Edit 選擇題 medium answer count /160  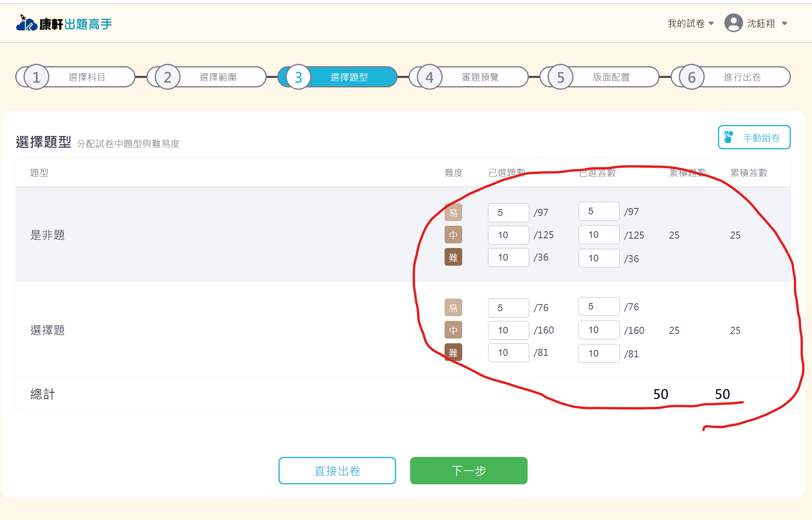[599, 330]
